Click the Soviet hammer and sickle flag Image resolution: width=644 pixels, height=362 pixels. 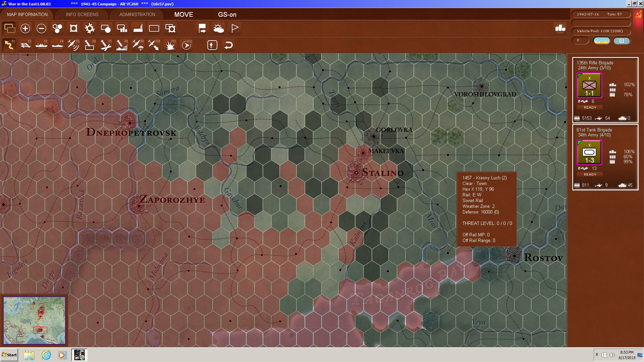click(x=638, y=15)
